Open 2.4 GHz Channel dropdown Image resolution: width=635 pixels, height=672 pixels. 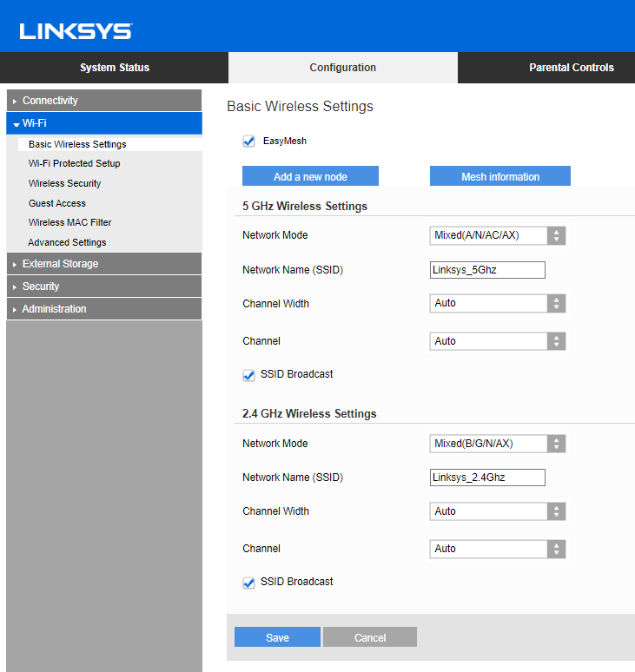[498, 549]
